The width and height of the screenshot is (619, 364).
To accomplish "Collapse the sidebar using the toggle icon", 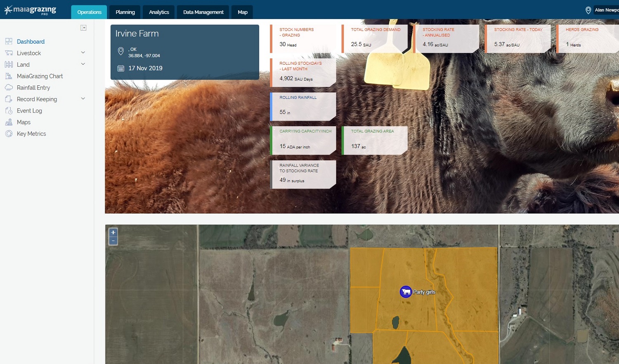I will [x=83, y=28].
